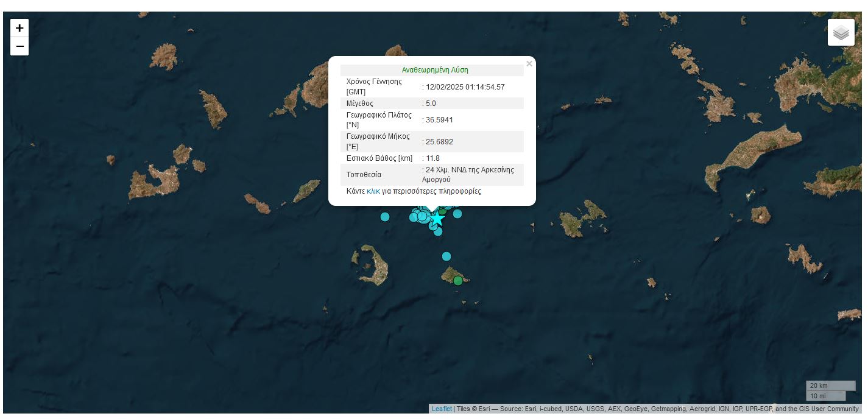This screenshot has height=419, width=868.
Task: Open the map layers control
Action: (x=841, y=32)
